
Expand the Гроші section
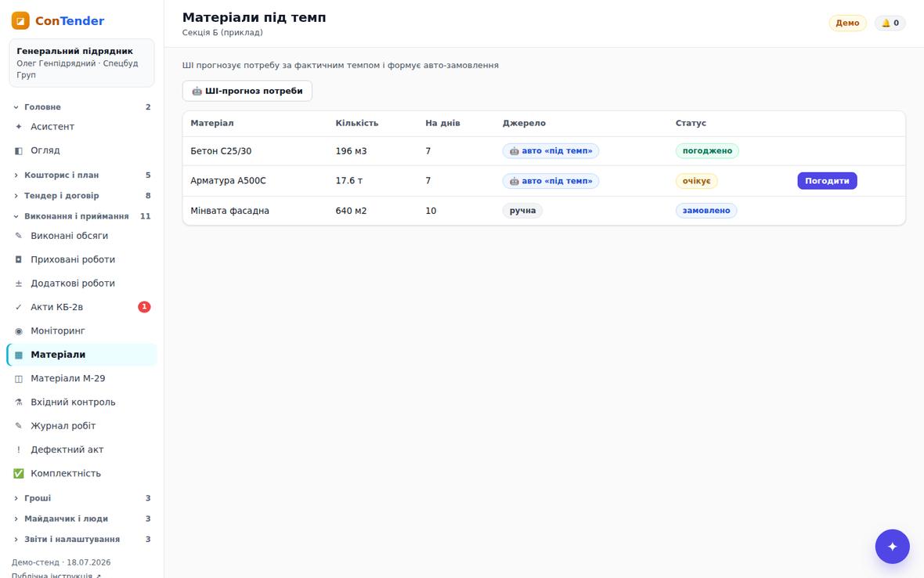(x=82, y=498)
